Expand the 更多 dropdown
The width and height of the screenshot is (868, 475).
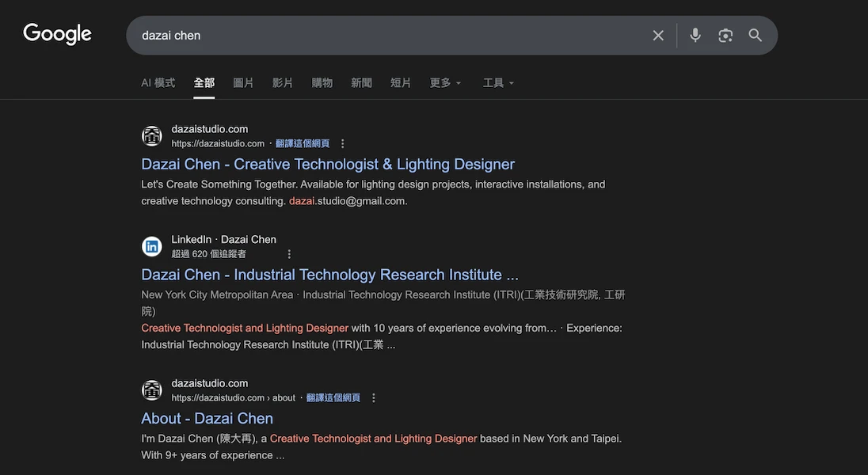pos(445,83)
